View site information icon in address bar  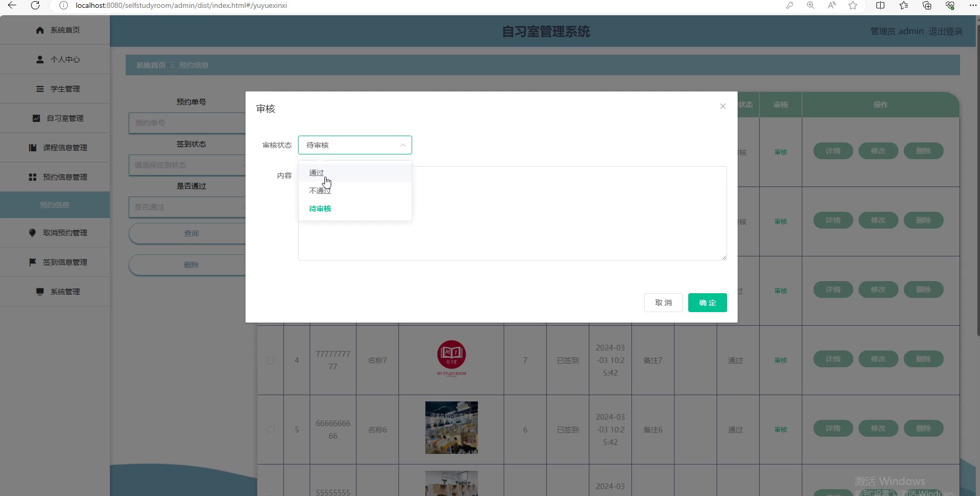tap(64, 5)
